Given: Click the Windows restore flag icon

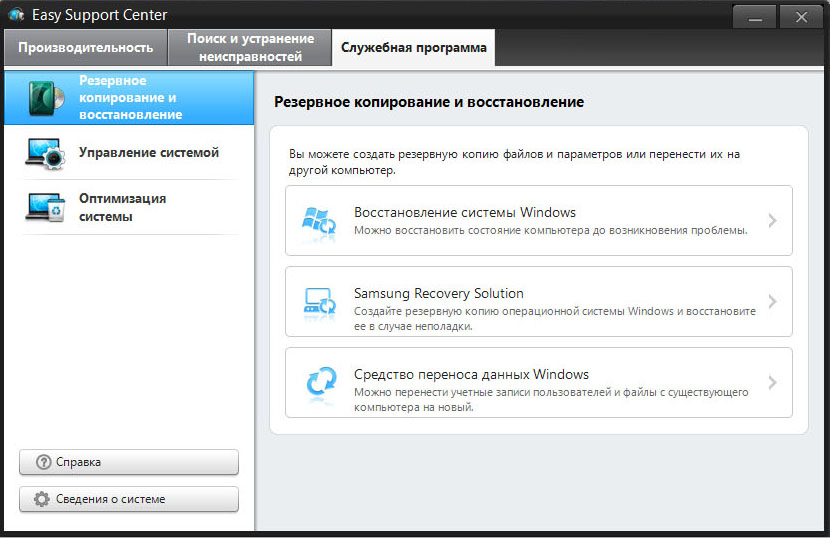Looking at the screenshot, I should [x=319, y=221].
